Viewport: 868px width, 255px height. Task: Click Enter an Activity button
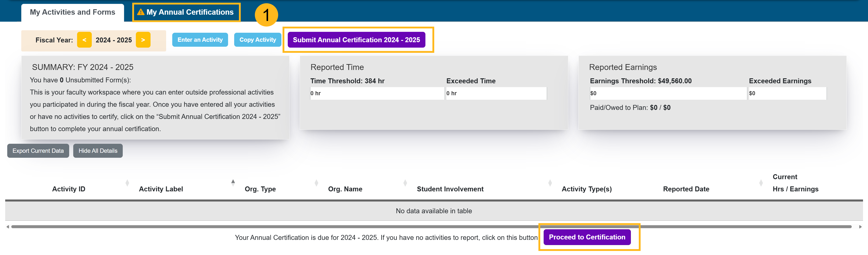click(x=200, y=40)
